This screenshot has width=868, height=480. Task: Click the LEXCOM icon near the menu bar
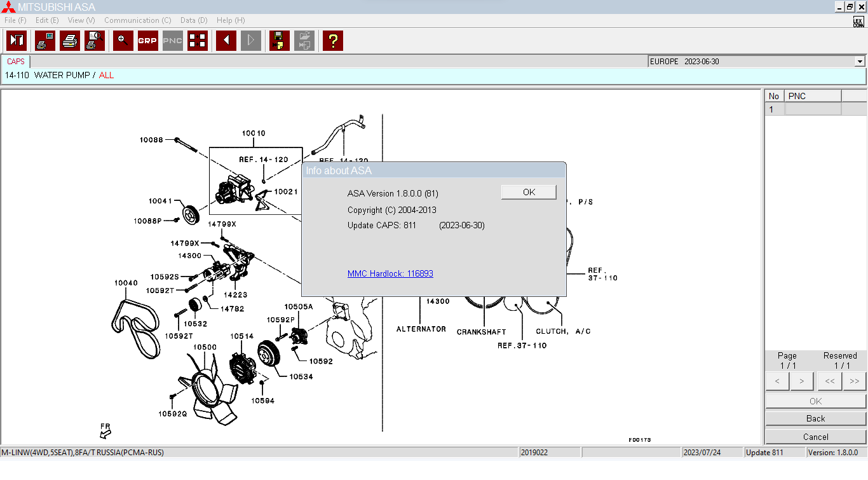(x=857, y=20)
